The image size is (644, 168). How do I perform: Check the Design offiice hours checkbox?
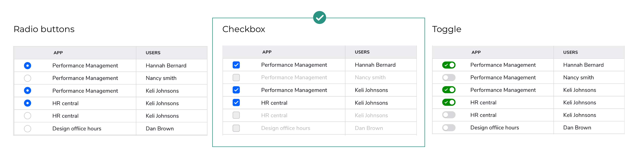tap(236, 128)
